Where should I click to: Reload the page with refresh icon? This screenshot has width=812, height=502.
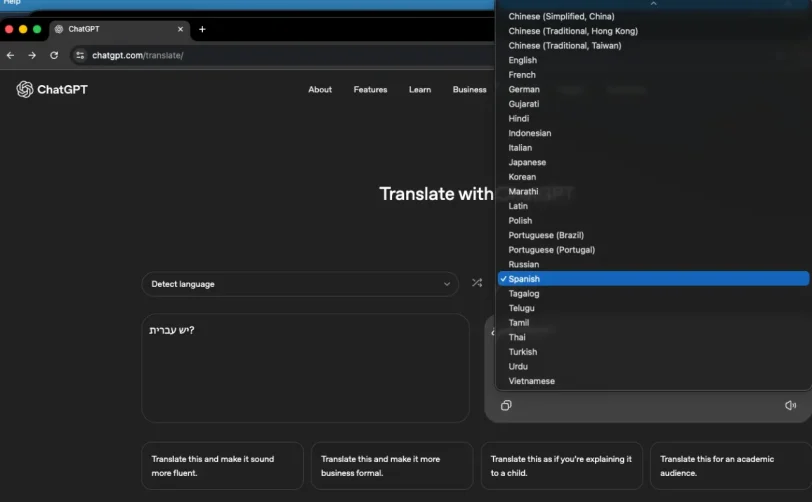(x=54, y=55)
